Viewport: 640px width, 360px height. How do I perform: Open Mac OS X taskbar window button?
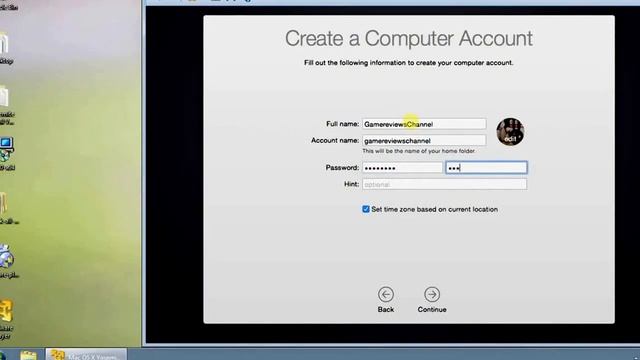pyautogui.click(x=86, y=354)
